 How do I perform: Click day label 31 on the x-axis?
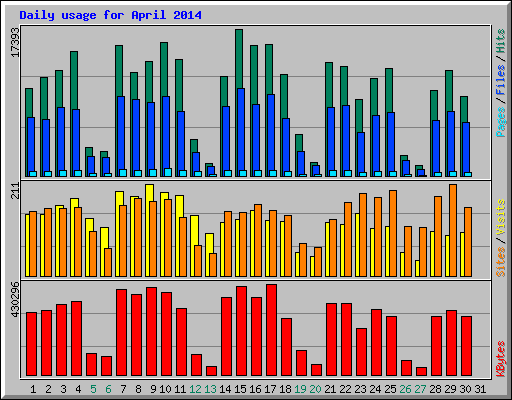click(x=480, y=389)
